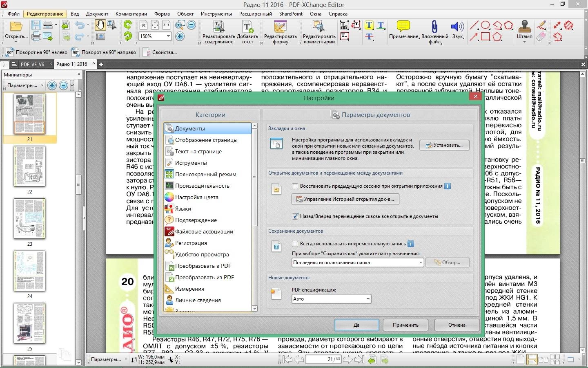The height and width of the screenshot is (368, 588).
Task: Select Преобразовать в PDF category
Action: tap(207, 266)
